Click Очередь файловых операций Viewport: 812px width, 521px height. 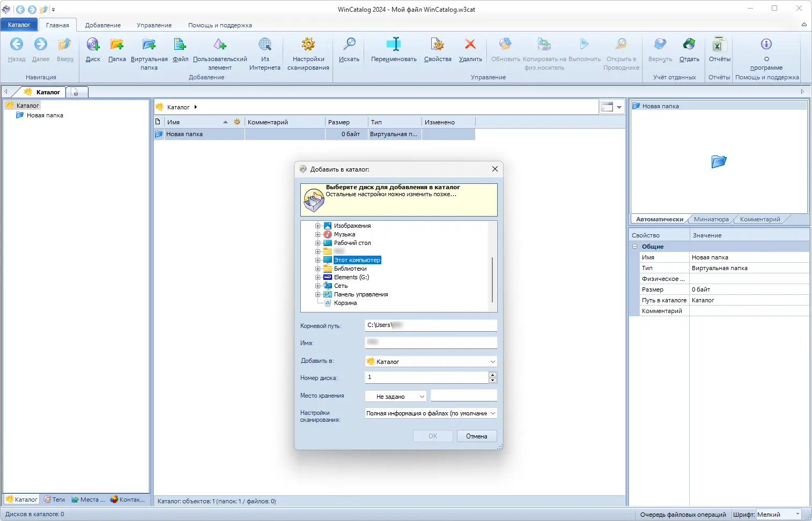[x=683, y=515]
